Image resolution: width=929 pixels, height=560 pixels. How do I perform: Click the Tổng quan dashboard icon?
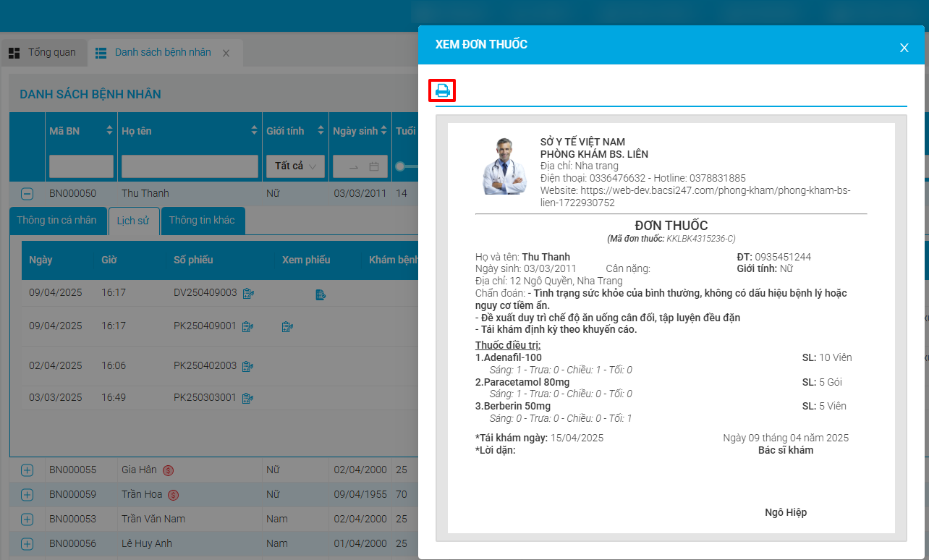pos(14,53)
